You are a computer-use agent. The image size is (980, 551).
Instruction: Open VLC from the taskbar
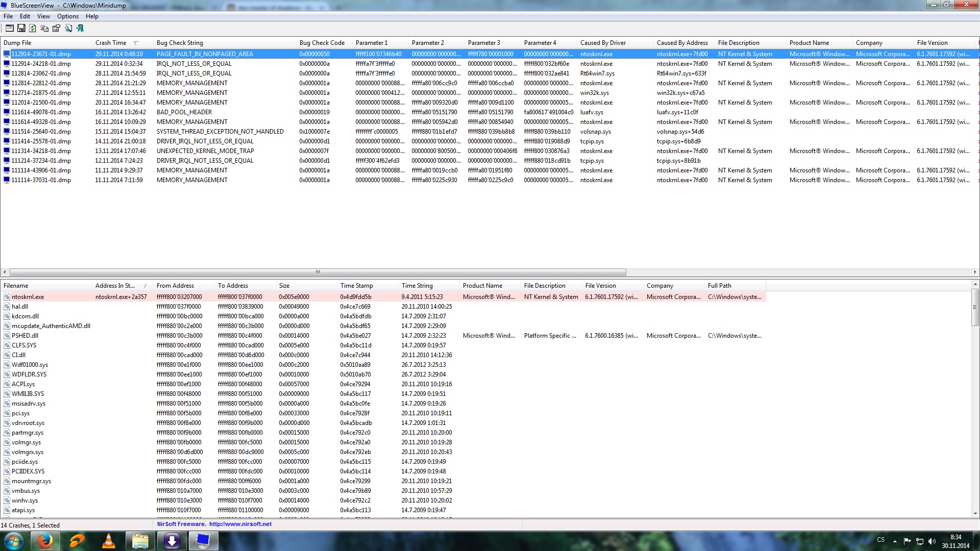[109, 541]
